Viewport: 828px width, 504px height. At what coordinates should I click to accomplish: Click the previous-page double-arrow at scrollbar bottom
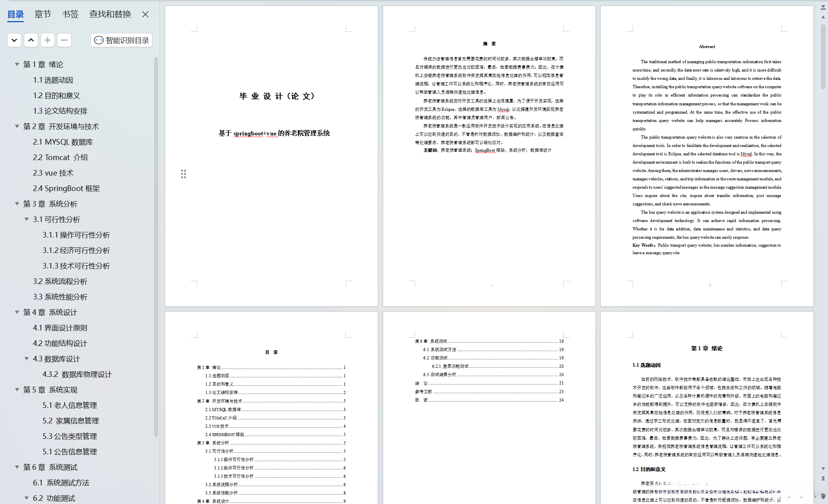point(823,479)
